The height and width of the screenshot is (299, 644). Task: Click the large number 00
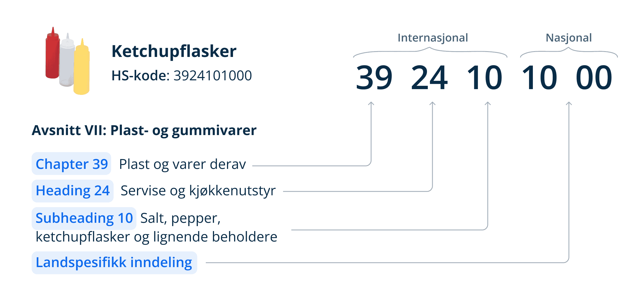tap(594, 78)
